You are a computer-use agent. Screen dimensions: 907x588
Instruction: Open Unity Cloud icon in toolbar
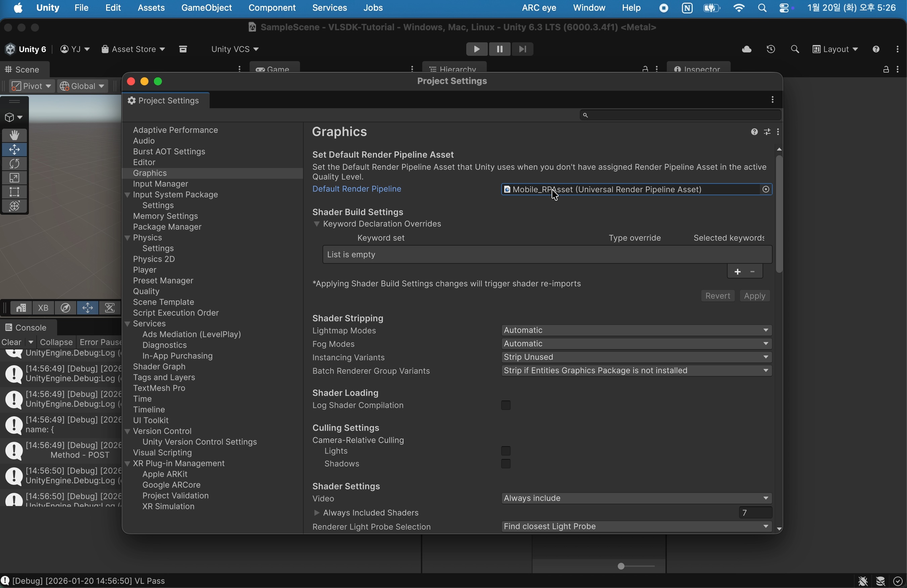[746, 49]
